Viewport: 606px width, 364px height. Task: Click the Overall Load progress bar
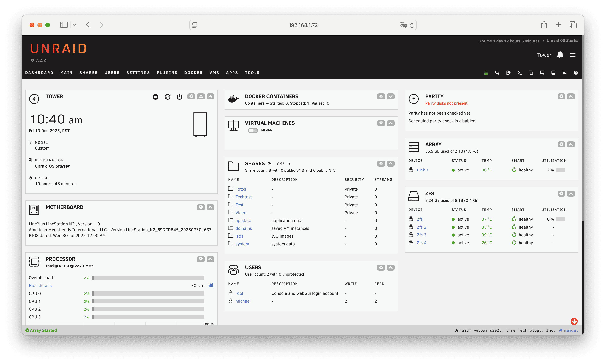coord(148,278)
